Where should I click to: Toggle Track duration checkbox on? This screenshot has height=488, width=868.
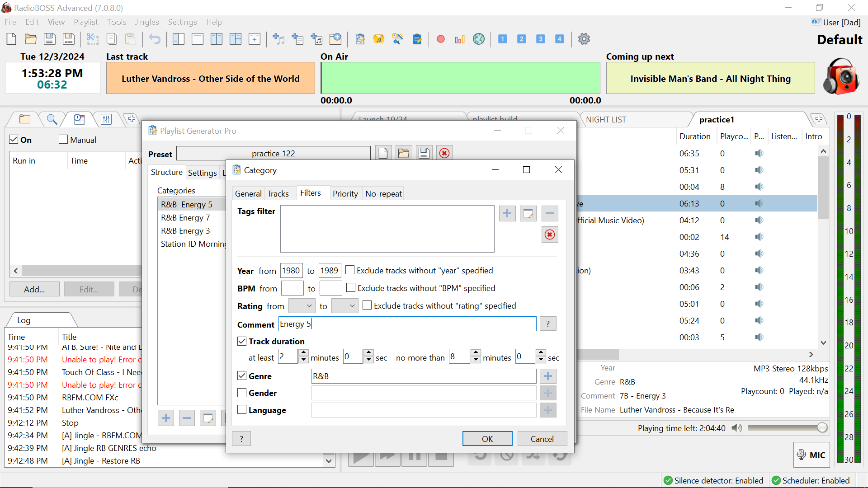click(241, 341)
